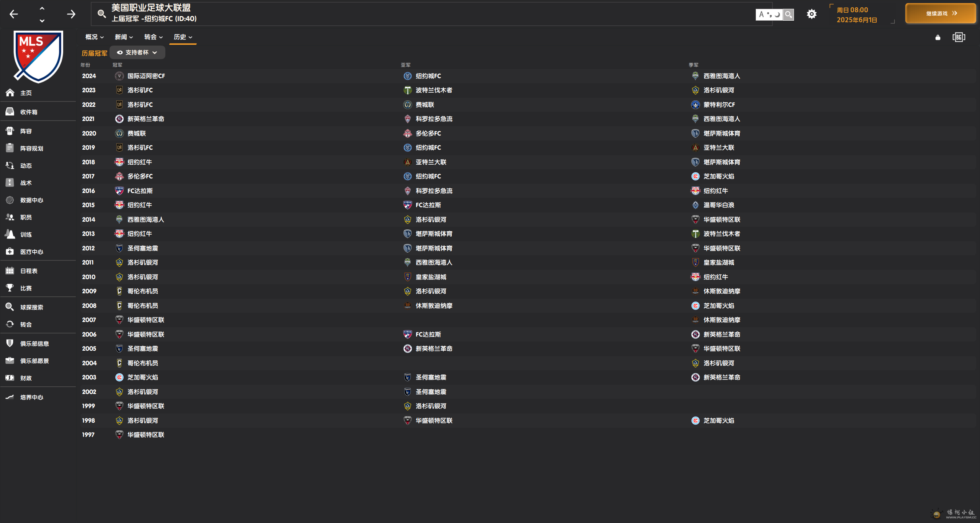Click the down chevron in navigation stepper
The width and height of the screenshot is (980, 523).
42,20
